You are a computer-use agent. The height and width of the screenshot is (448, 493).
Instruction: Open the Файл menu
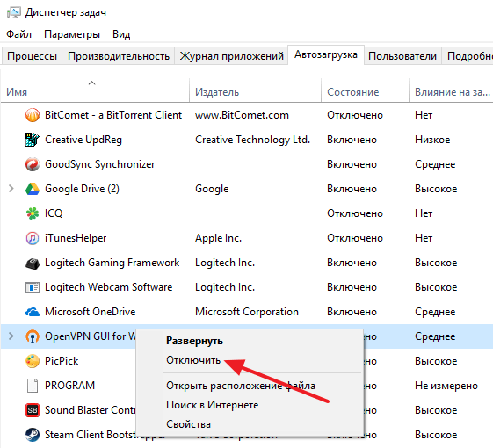[18, 34]
